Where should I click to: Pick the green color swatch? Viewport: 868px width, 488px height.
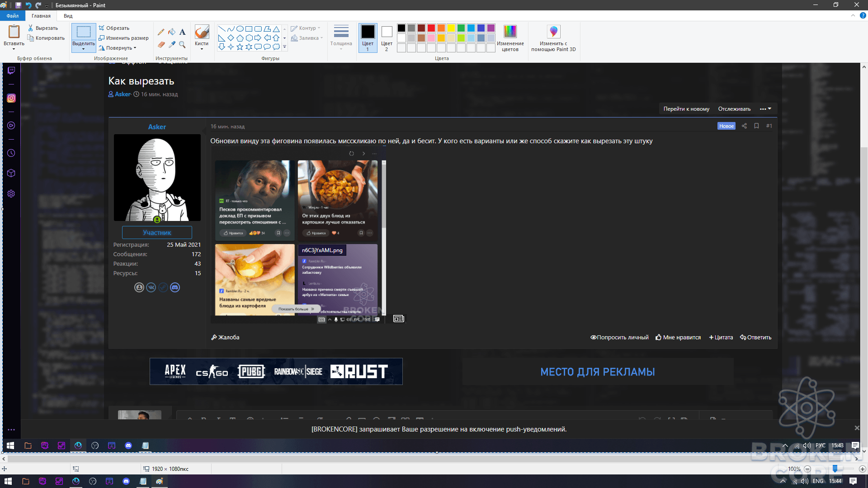click(x=461, y=28)
